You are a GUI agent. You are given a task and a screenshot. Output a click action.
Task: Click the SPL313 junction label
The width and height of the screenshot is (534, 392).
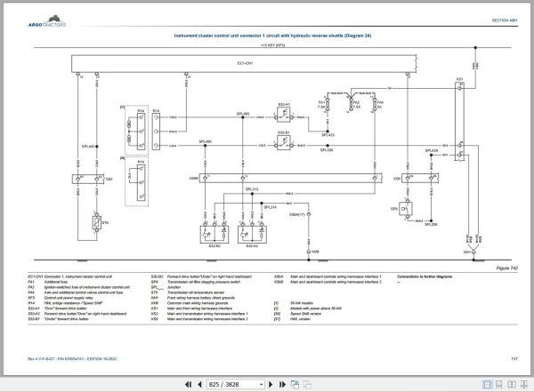(252, 189)
